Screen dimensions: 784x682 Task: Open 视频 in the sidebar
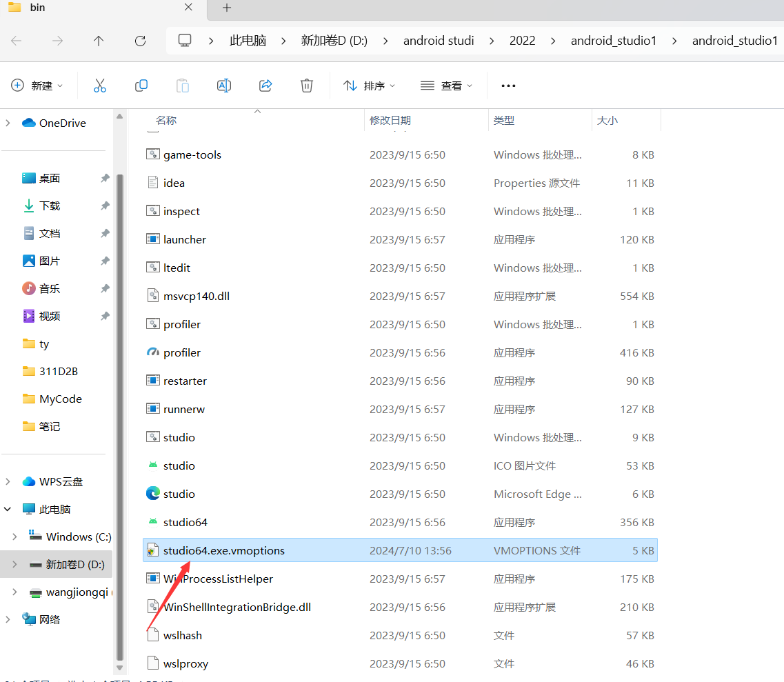coord(41,316)
